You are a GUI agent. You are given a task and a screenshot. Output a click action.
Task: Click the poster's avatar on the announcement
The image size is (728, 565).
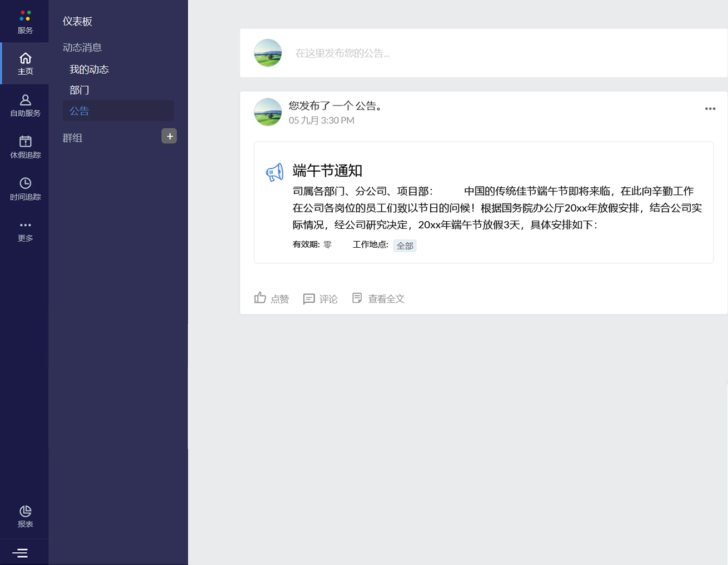pos(268,112)
